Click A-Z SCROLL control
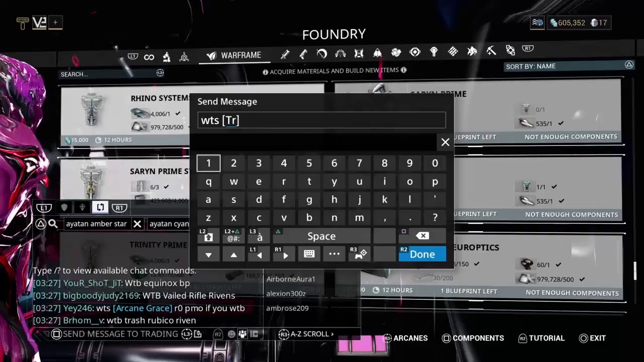This screenshot has width=644, height=362. [x=307, y=334]
